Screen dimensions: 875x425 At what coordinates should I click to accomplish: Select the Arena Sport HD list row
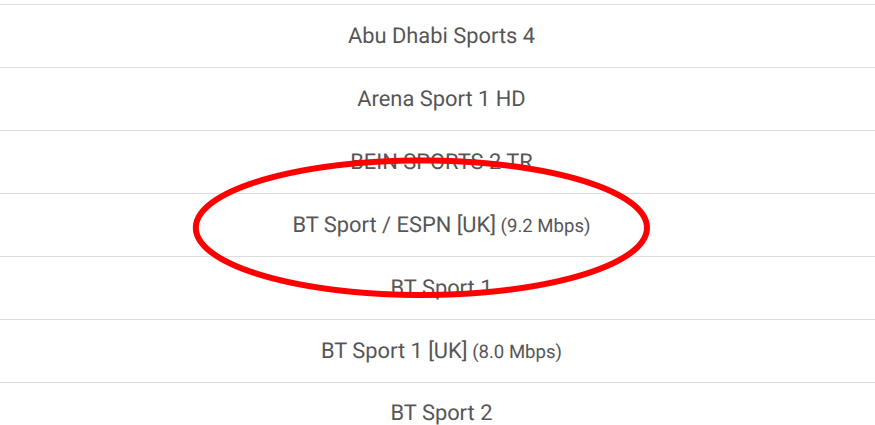(x=441, y=99)
